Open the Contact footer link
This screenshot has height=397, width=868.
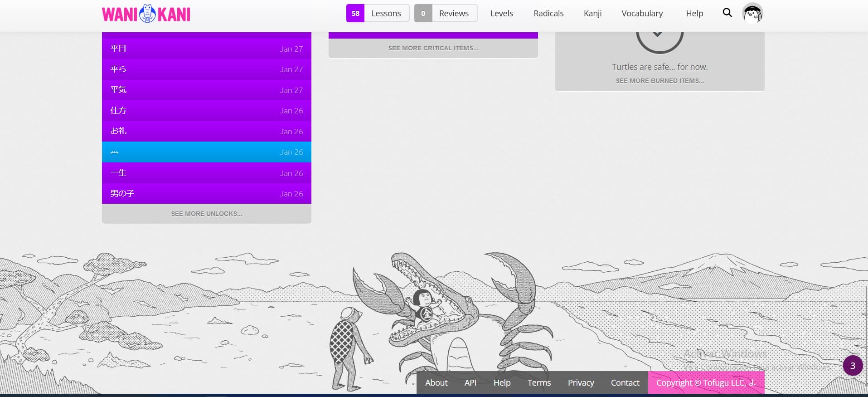point(625,382)
